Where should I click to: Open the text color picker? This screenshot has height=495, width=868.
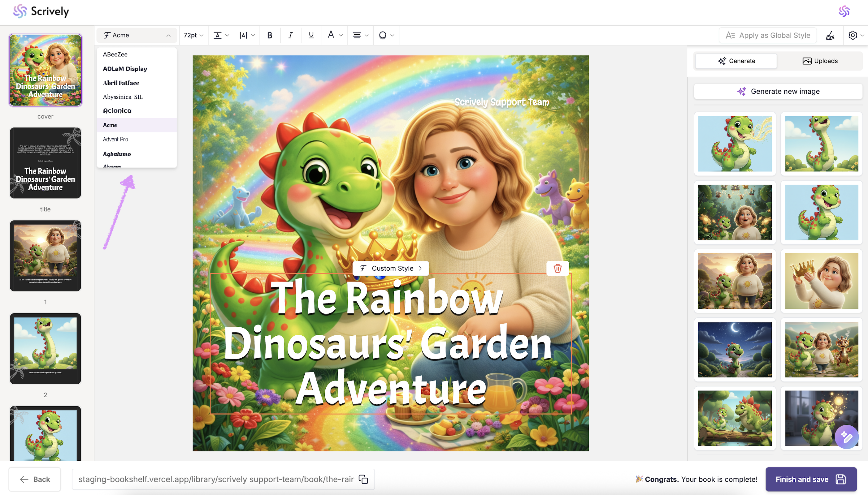[335, 35]
